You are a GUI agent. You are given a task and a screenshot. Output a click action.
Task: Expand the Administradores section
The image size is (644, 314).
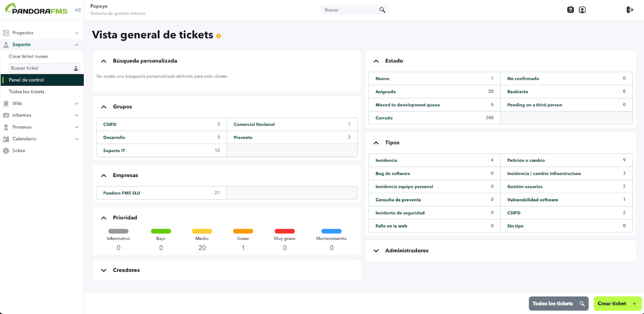(376, 251)
